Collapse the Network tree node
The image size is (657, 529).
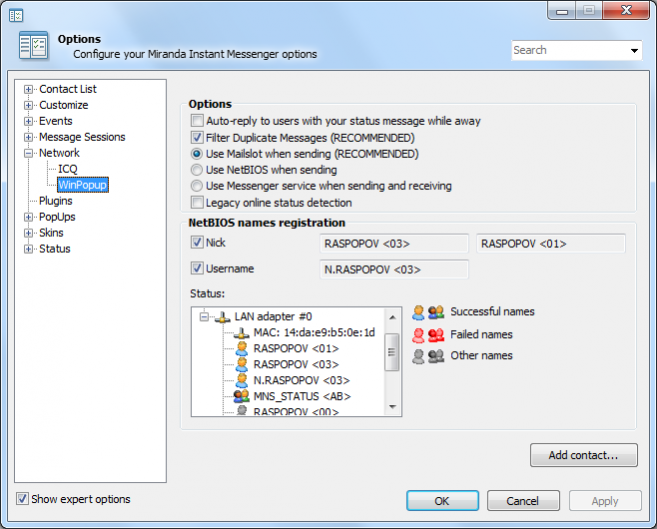coord(28,153)
